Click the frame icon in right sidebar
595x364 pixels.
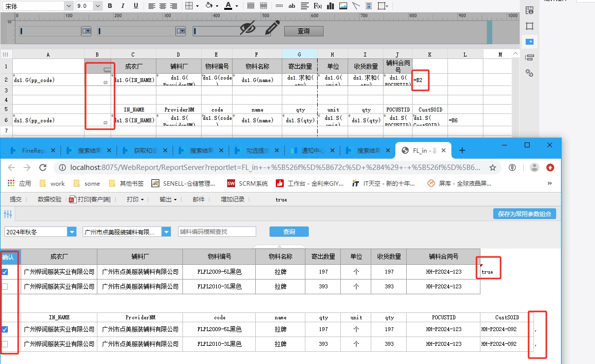pyautogui.click(x=530, y=26)
